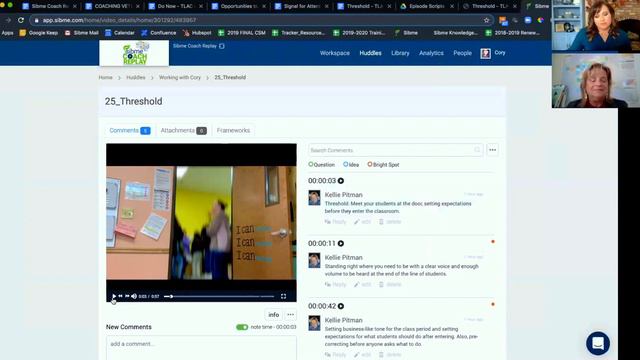Click Kellie Pitman avatar on 00:00:03 comment
Image resolution: width=640 pixels, height=360 pixels.
pos(314,198)
